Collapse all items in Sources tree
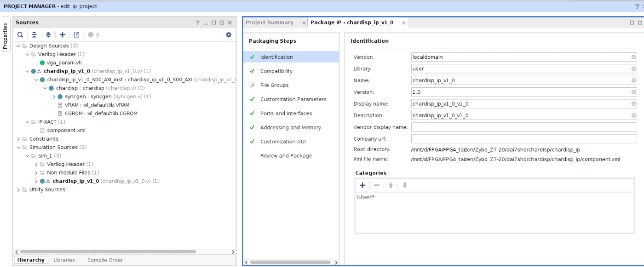Image resolution: width=644 pixels, height=267 pixels. (34, 34)
